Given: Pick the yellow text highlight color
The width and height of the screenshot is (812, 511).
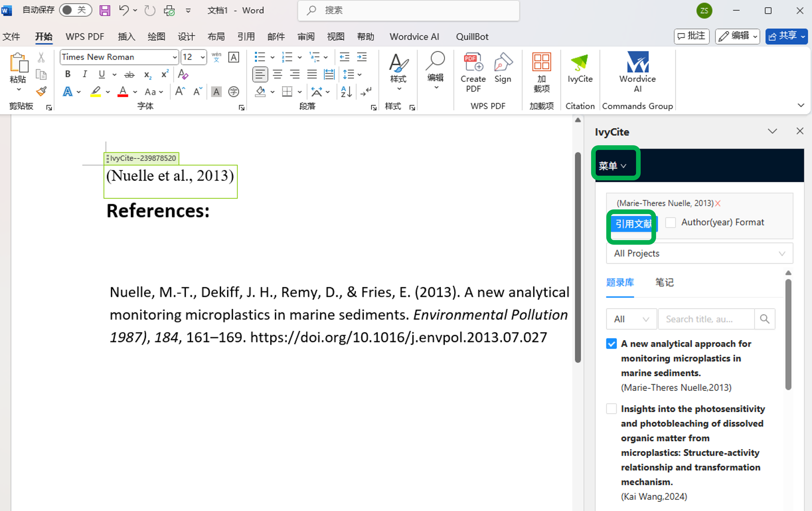Looking at the screenshot, I should tap(96, 91).
